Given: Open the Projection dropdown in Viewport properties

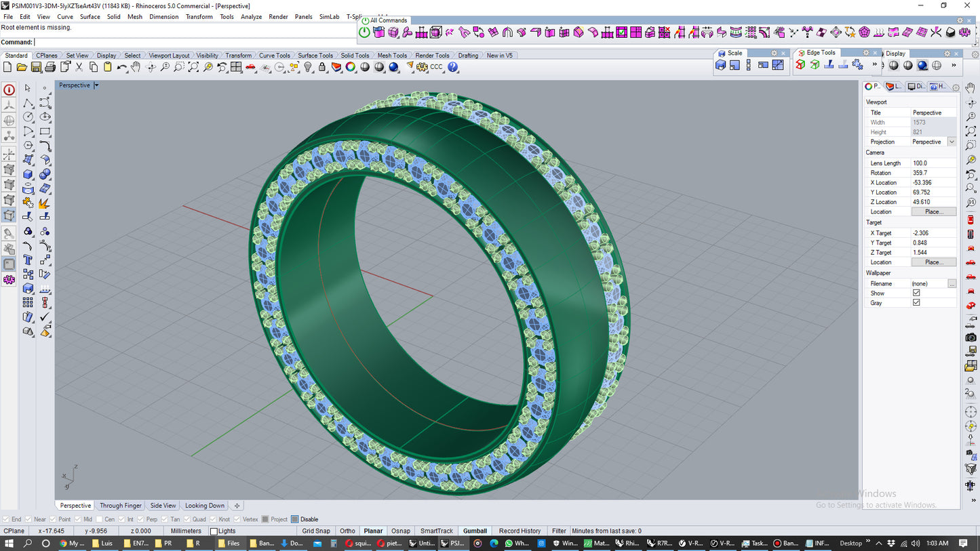Looking at the screenshot, I should (x=952, y=142).
